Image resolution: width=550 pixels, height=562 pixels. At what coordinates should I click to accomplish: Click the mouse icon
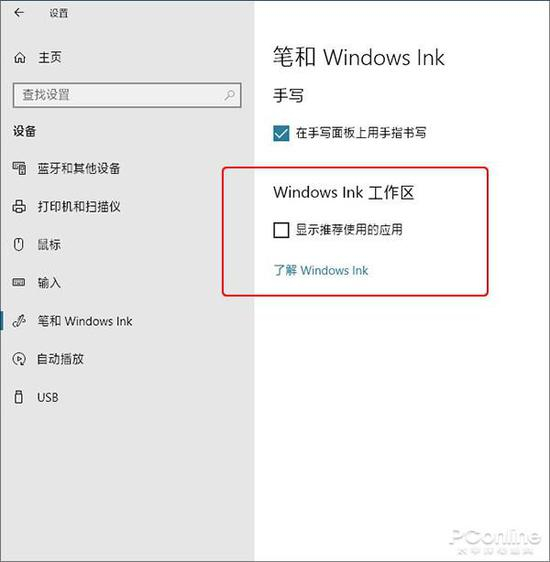pyautogui.click(x=19, y=244)
